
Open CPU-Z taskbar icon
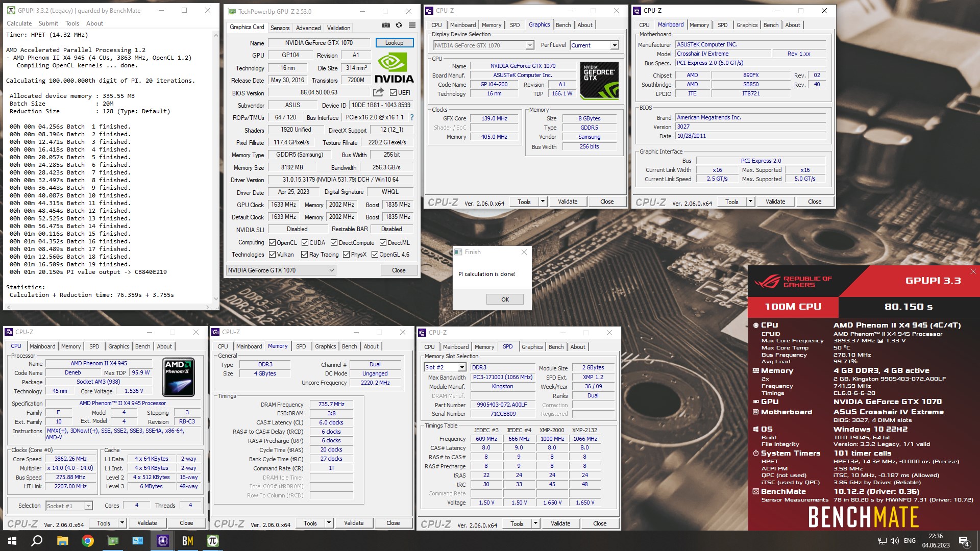coord(163,541)
